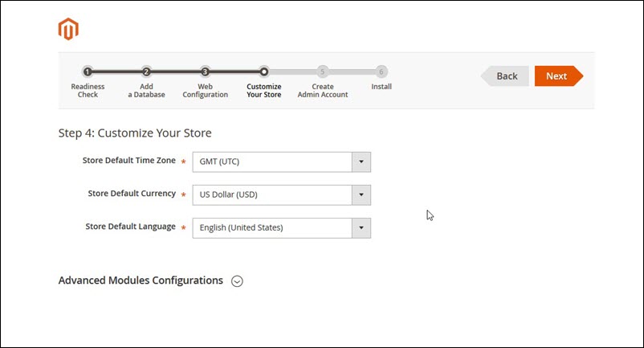This screenshot has height=348, width=644.
Task: Open Store Default Currency dropdown arrow
Action: [x=361, y=194]
